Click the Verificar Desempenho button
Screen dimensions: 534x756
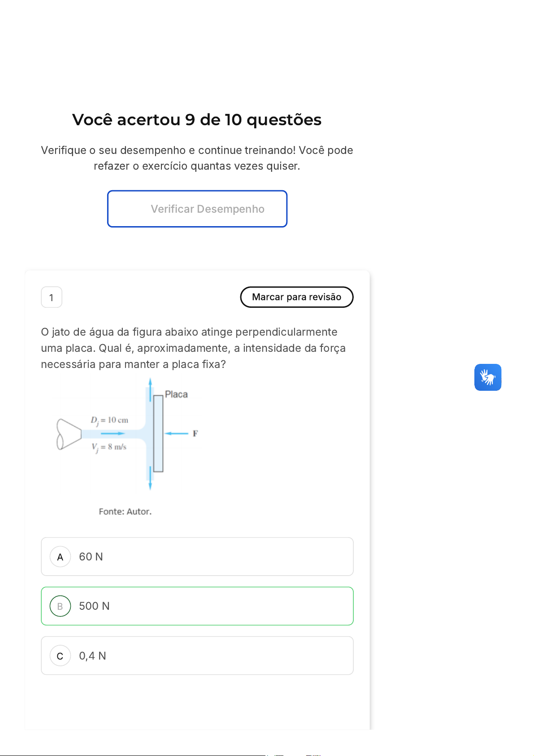(197, 209)
